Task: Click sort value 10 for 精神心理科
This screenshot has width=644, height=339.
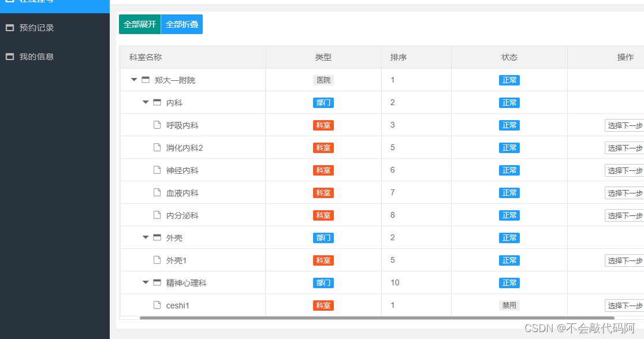Action: (395, 283)
